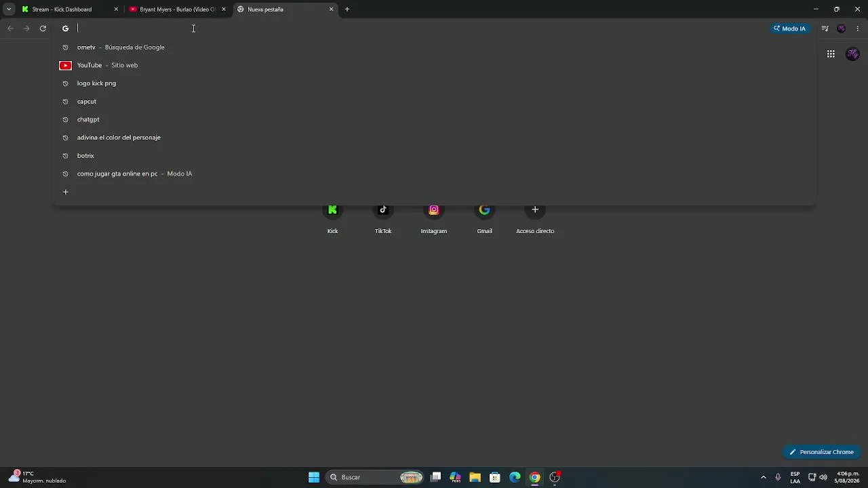Screen dimensions: 868x488
Task: Click the microphone tray icon
Action: coord(778,477)
